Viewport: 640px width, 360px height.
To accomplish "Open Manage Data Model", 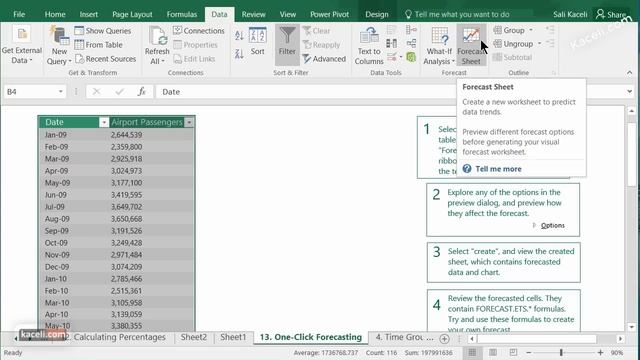I will click(411, 57).
